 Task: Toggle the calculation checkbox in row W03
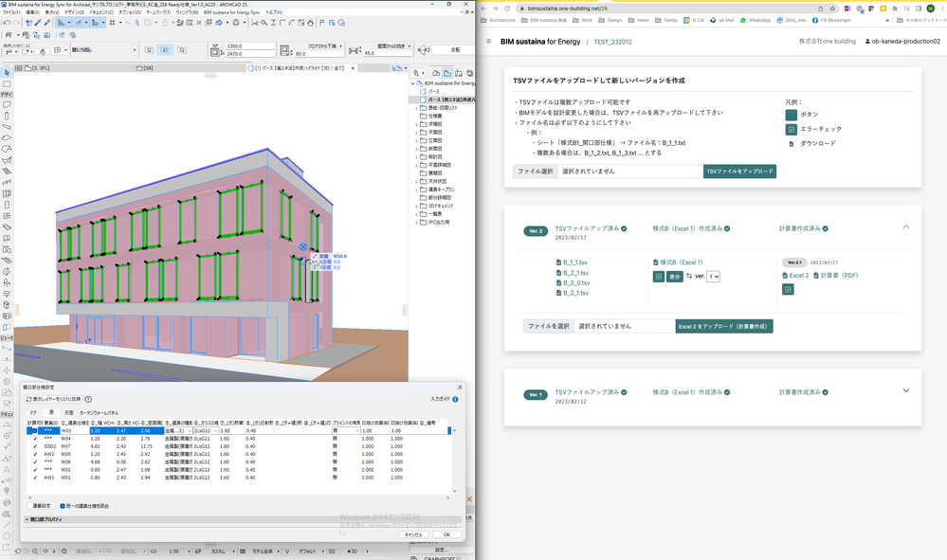point(34,431)
